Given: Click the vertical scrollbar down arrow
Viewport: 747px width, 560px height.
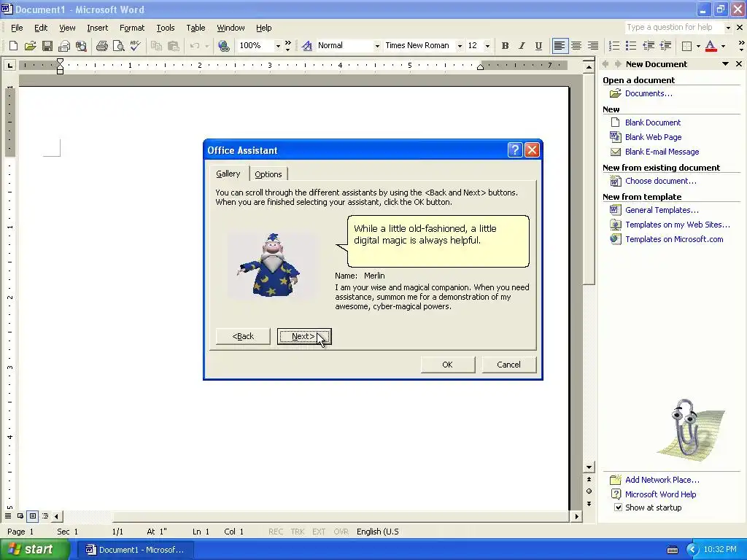Looking at the screenshot, I should [589, 467].
